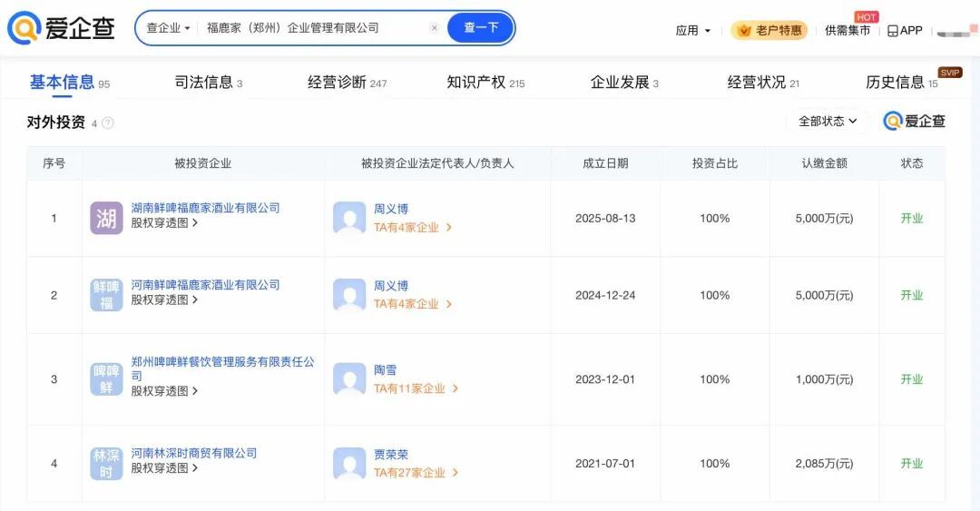The width and height of the screenshot is (980, 511).
Task: Open the 查企业 search type dropdown
Action: [169, 28]
